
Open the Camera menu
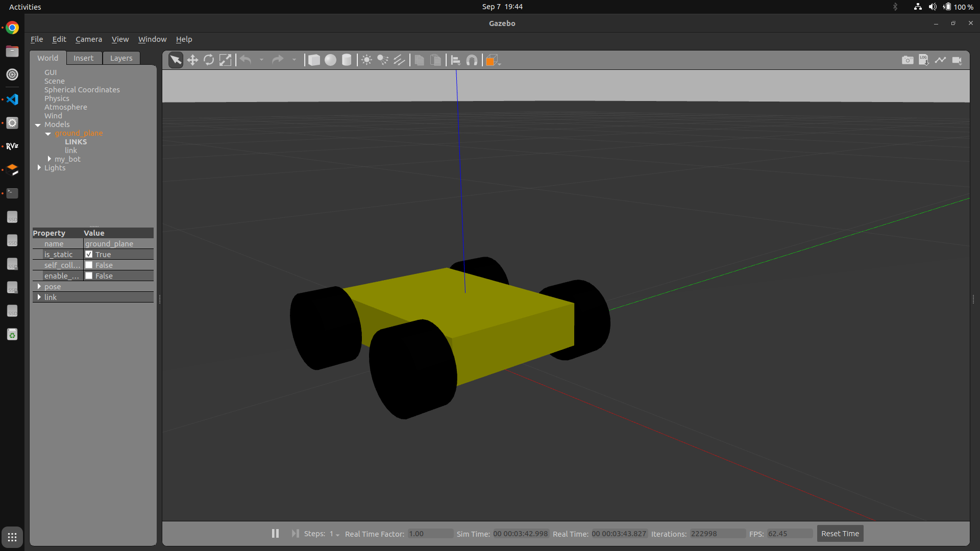(x=88, y=39)
